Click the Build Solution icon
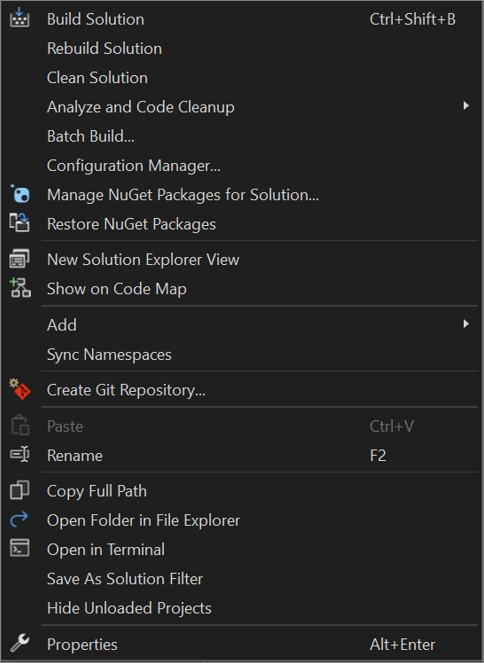 [x=19, y=18]
